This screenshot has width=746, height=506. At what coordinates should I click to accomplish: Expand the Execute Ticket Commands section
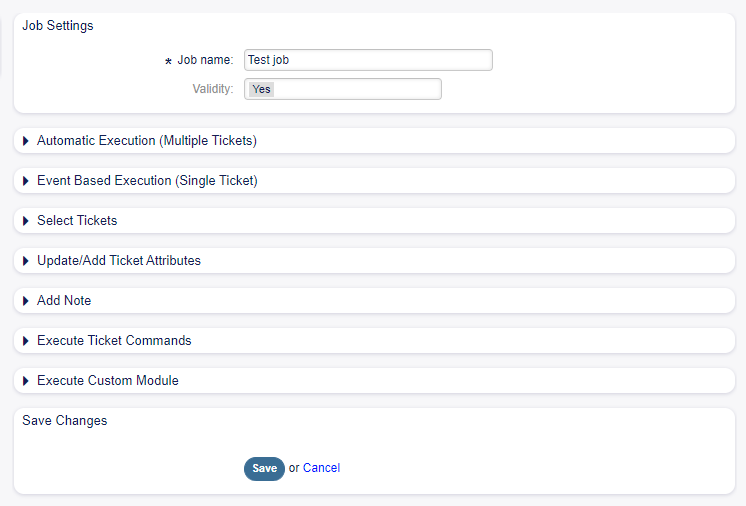(114, 341)
